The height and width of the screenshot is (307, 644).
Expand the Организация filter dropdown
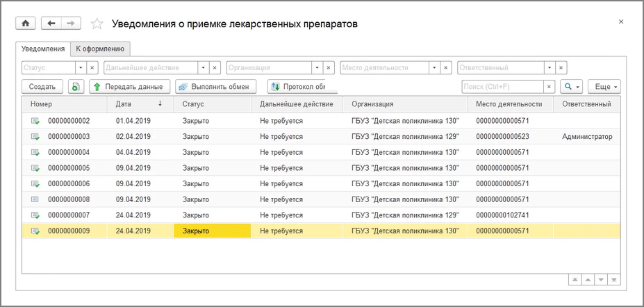(x=317, y=68)
